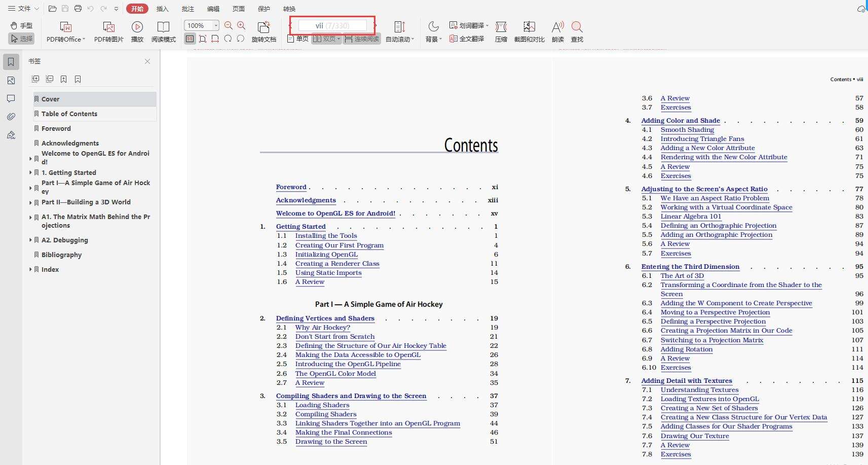Viewport: 868px width, 465px height.
Task: Toggle the bookmarks sidebar panel icon
Action: tap(11, 62)
